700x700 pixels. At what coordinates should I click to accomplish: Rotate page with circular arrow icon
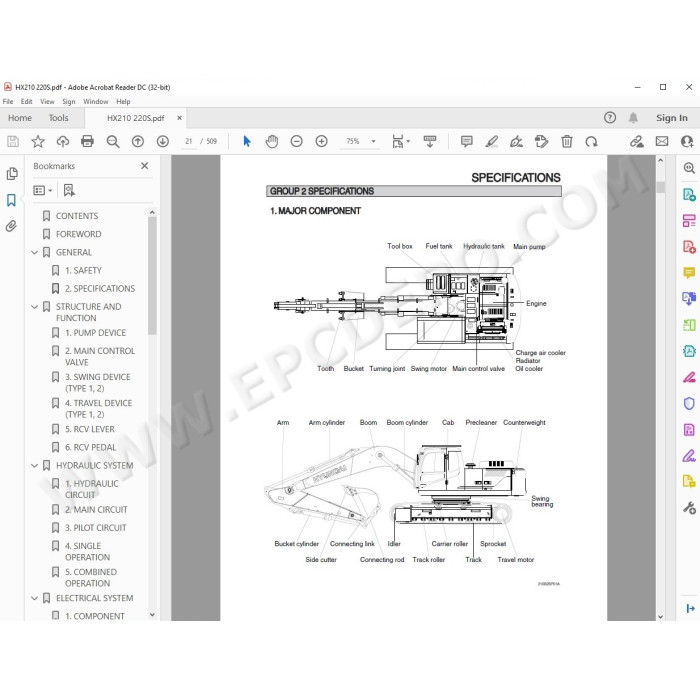pos(592,142)
